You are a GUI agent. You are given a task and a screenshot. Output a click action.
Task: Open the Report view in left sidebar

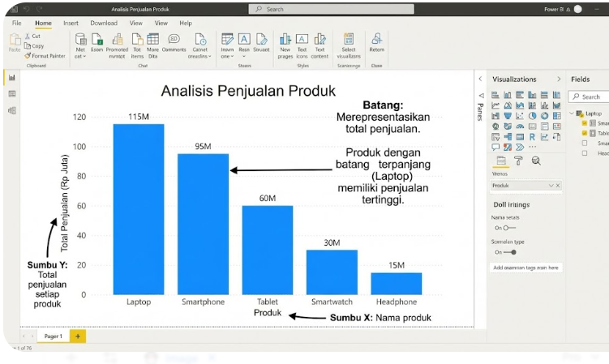tap(12, 78)
